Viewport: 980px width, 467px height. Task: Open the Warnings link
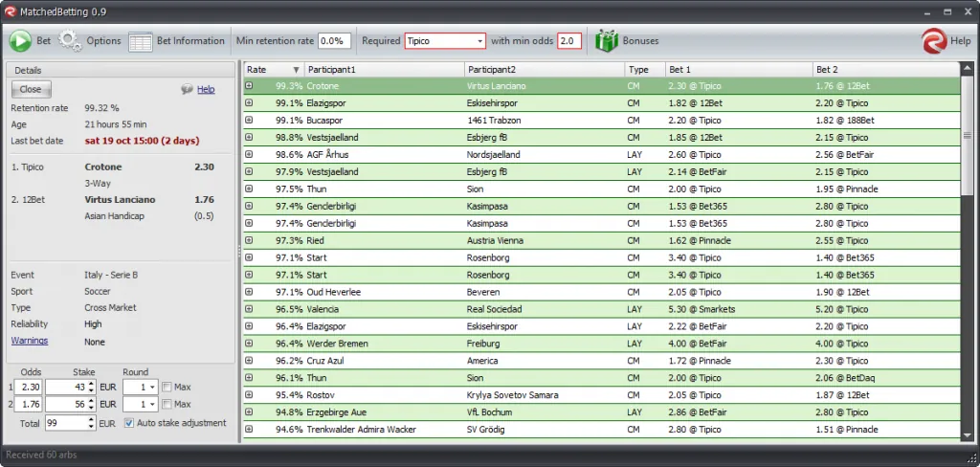(30, 341)
